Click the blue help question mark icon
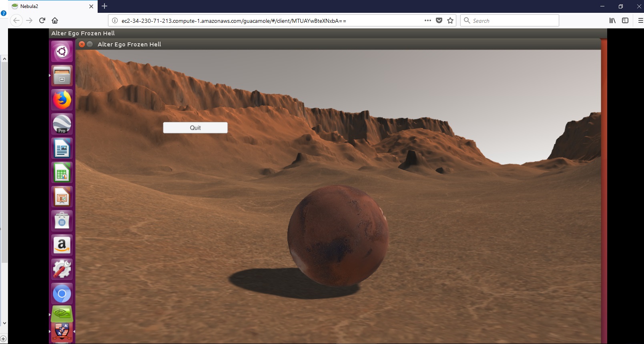 pyautogui.click(x=4, y=13)
